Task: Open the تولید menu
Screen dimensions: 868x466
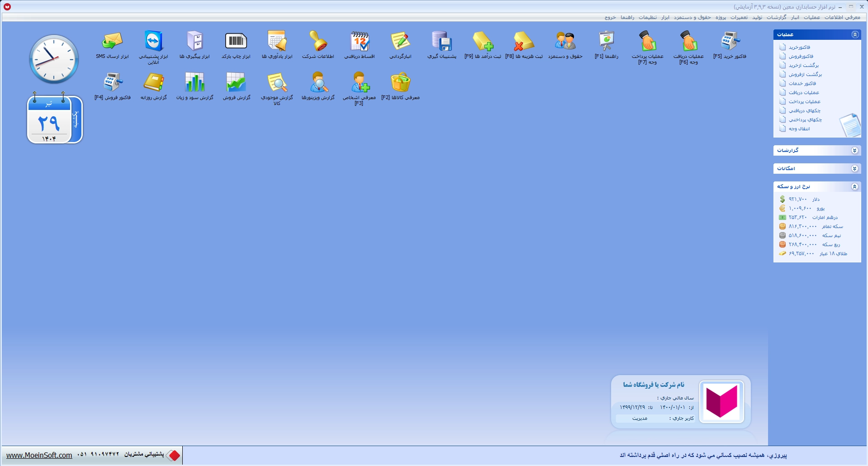Action: pyautogui.click(x=757, y=17)
